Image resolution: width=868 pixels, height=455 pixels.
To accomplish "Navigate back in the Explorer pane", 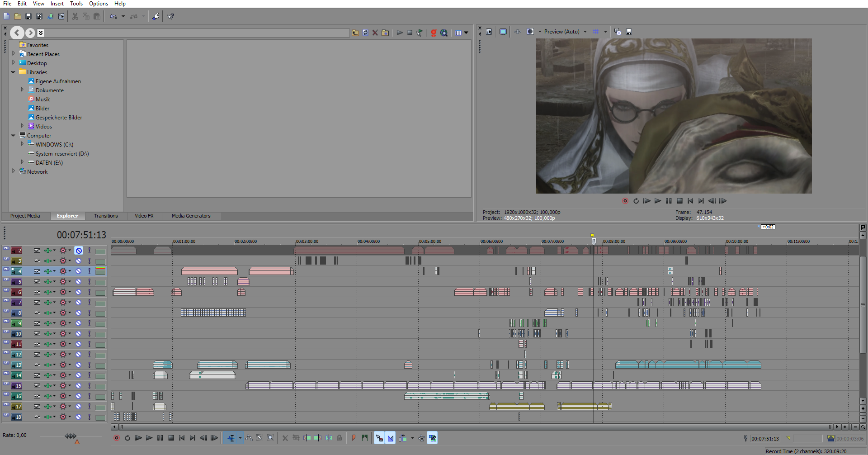I will (17, 33).
